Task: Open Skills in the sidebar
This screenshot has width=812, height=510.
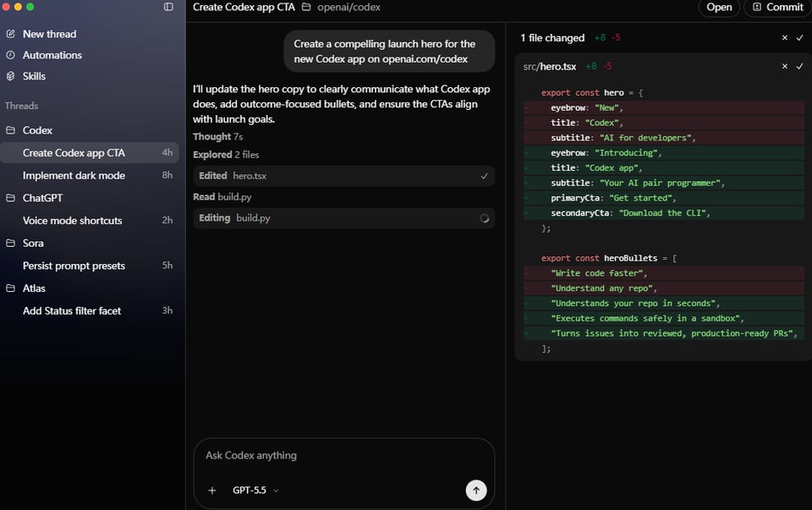Action: pos(34,76)
